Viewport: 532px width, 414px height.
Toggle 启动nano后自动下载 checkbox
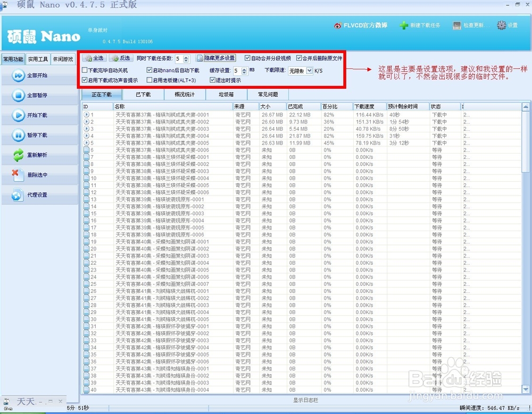149,70
